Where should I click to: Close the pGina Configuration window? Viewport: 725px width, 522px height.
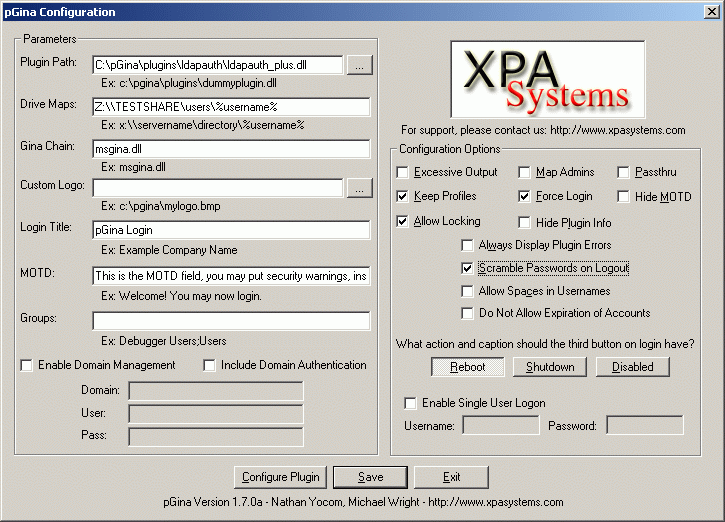(x=710, y=12)
